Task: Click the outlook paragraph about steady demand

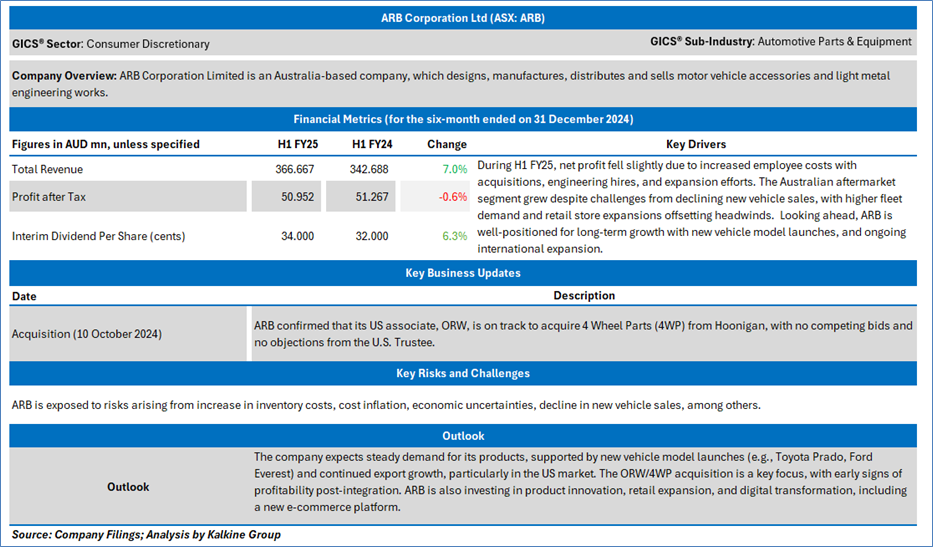Action: pos(581,482)
